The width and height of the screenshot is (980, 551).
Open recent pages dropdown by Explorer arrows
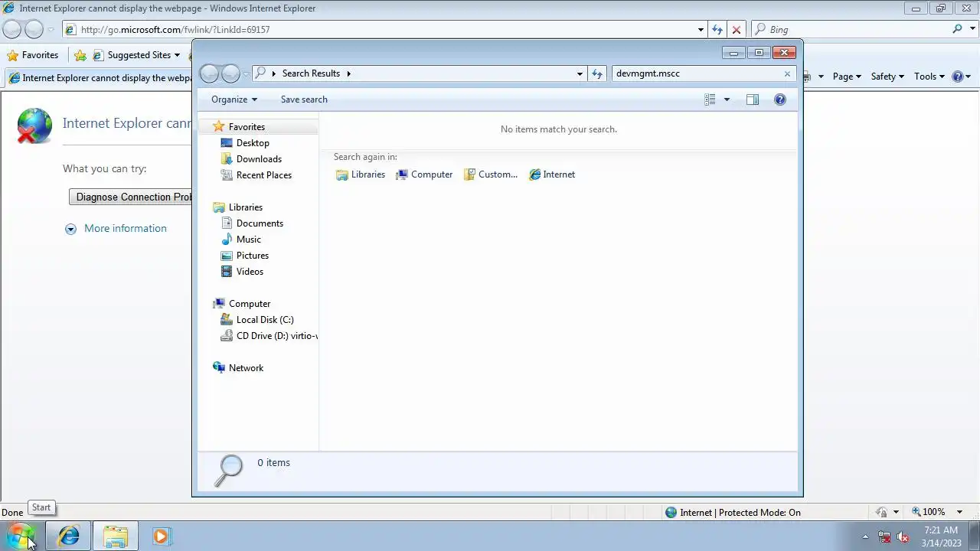(x=246, y=73)
